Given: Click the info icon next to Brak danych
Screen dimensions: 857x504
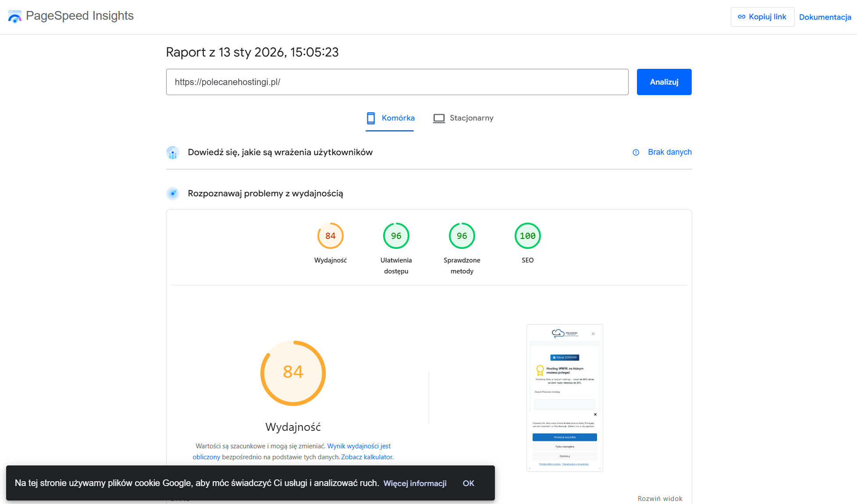Looking at the screenshot, I should [x=636, y=152].
